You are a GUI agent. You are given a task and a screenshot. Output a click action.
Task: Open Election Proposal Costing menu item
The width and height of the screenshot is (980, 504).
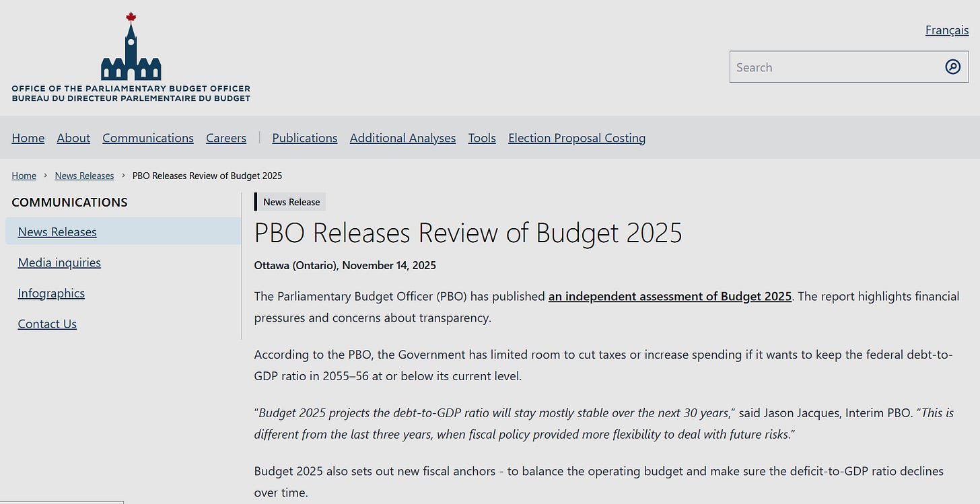click(577, 138)
